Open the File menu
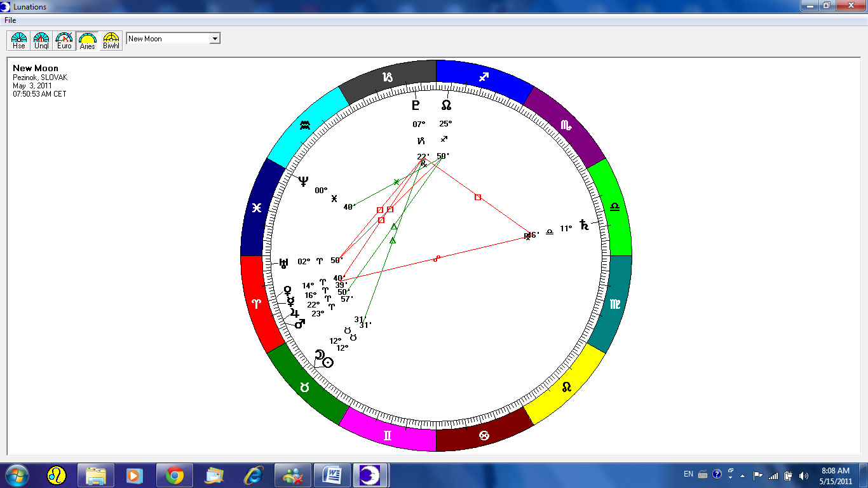 (10, 20)
